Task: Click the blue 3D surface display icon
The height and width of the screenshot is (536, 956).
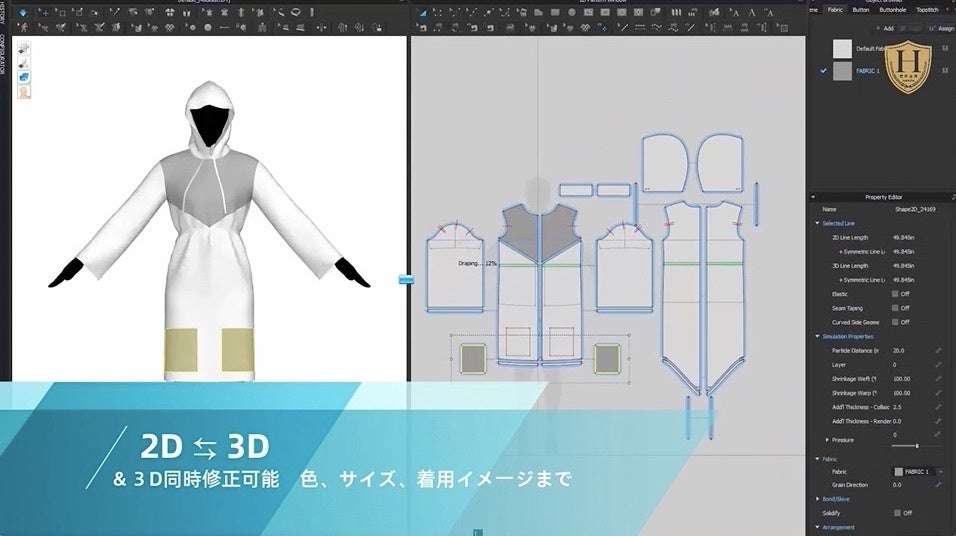Action: 24,77
